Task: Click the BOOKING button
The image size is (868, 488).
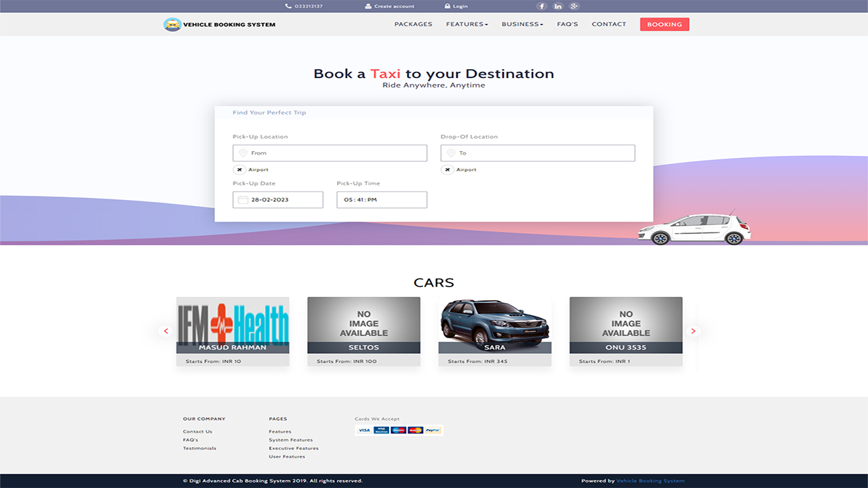Action: click(x=664, y=24)
